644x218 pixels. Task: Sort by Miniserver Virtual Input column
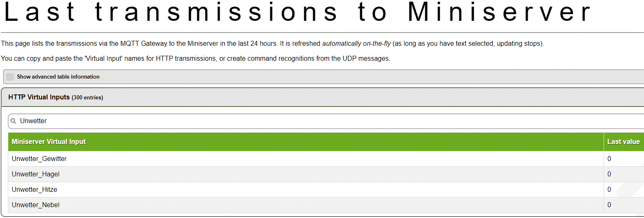click(49, 142)
